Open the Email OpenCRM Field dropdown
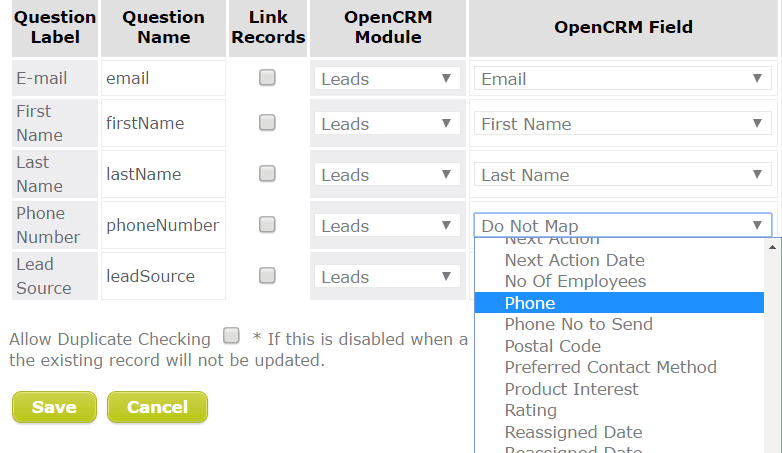This screenshot has height=453, width=782. point(623,78)
